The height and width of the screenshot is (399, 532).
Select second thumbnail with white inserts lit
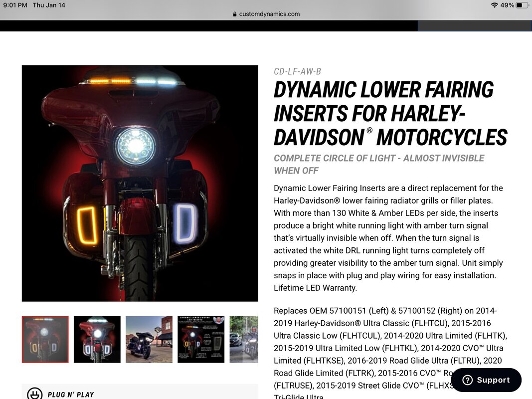[97, 339]
